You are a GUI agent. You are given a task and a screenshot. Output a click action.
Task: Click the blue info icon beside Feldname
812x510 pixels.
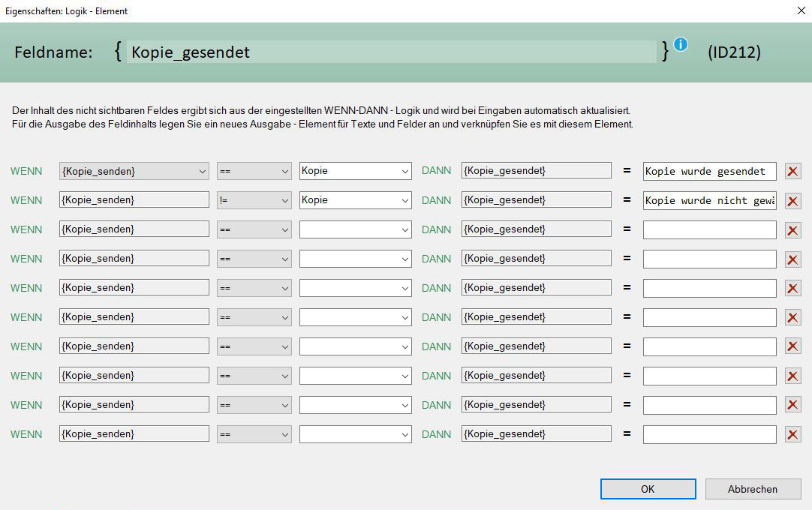pyautogui.click(x=680, y=44)
